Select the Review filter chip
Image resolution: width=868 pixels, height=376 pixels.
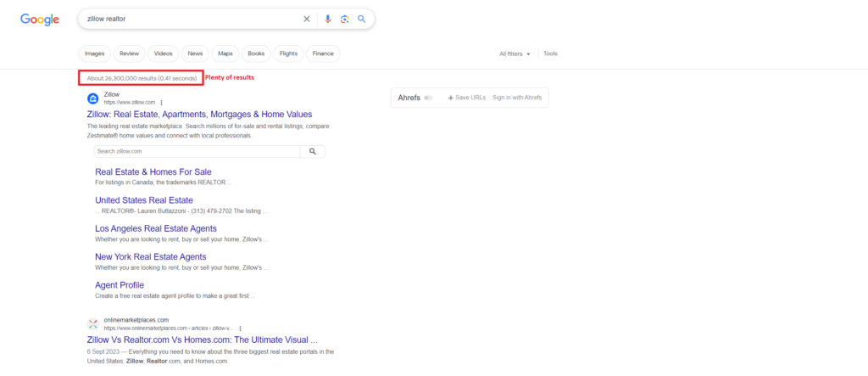coord(129,53)
